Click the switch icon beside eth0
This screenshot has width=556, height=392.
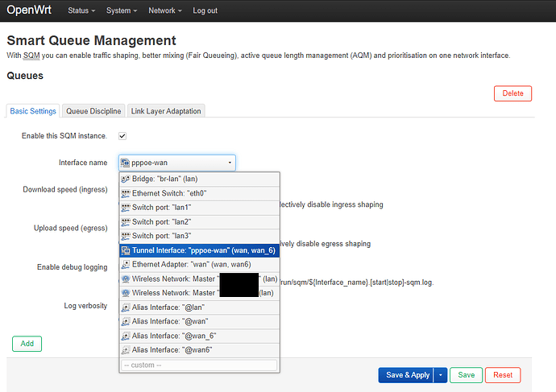pos(125,193)
